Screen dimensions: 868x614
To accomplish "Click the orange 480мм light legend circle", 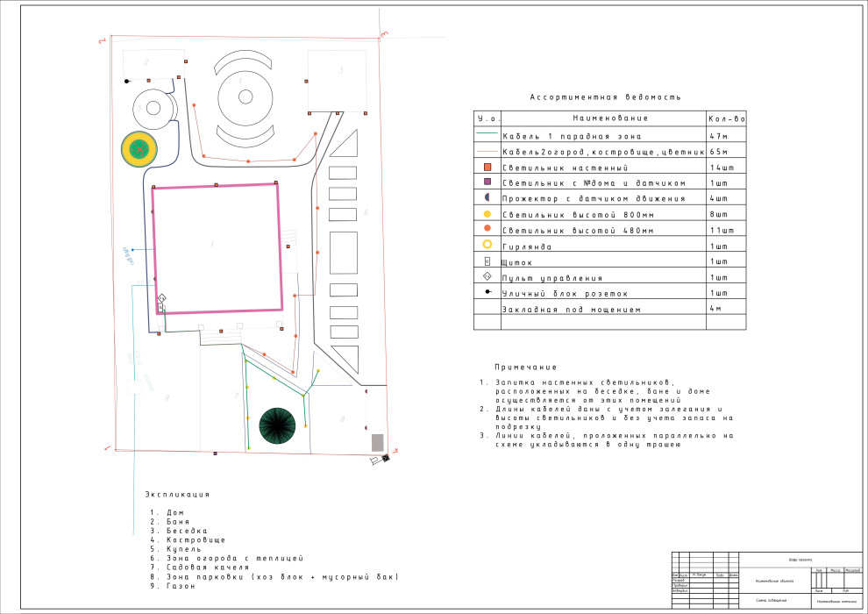I will tap(487, 228).
